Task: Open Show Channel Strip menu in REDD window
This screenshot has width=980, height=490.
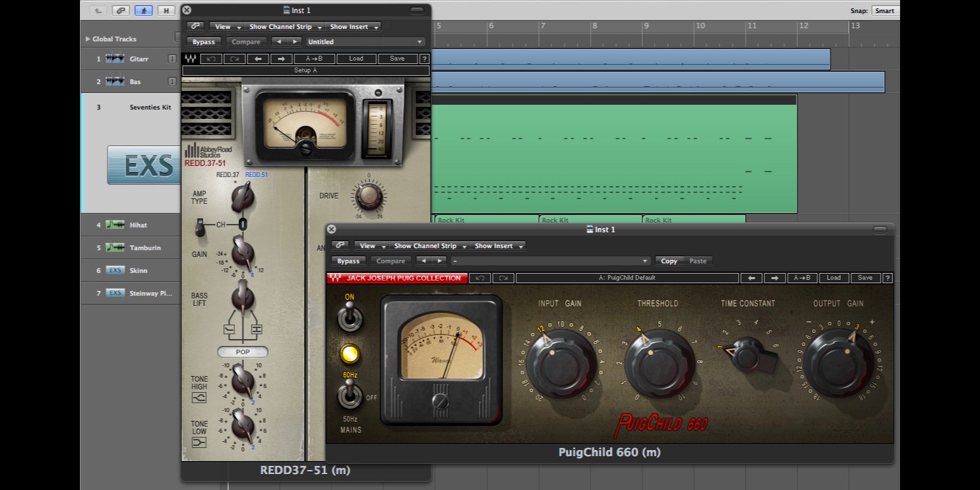Action: pyautogui.click(x=284, y=27)
